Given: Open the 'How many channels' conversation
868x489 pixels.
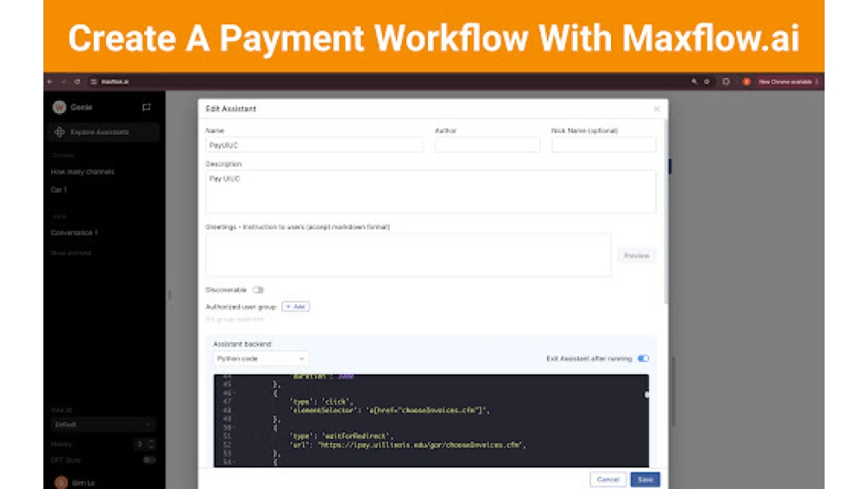Looking at the screenshot, I should [83, 172].
